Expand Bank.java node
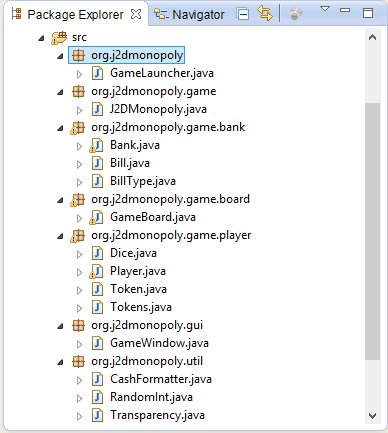Screen dimensions: 388x433 [x=79, y=146]
